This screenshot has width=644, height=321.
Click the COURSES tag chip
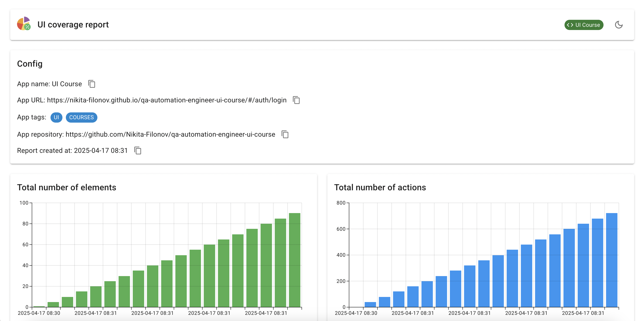(x=81, y=118)
